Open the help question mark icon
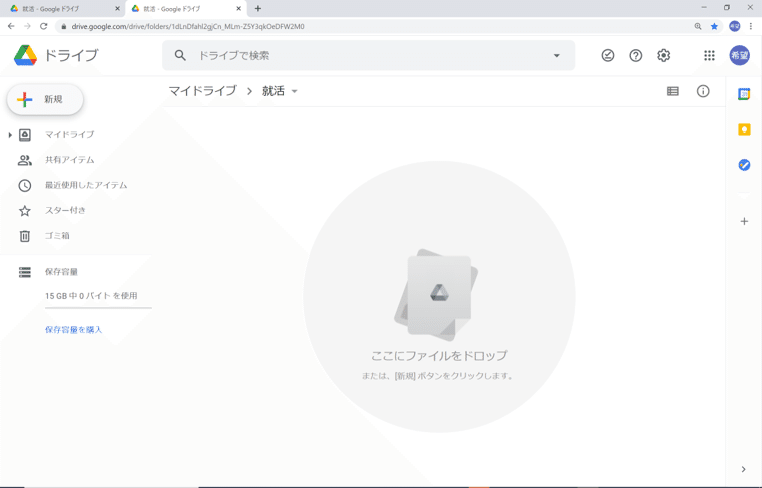 tap(636, 55)
